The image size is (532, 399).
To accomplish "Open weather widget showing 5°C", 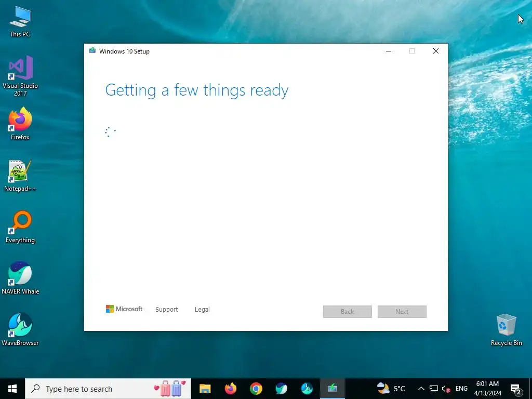I will click(391, 389).
